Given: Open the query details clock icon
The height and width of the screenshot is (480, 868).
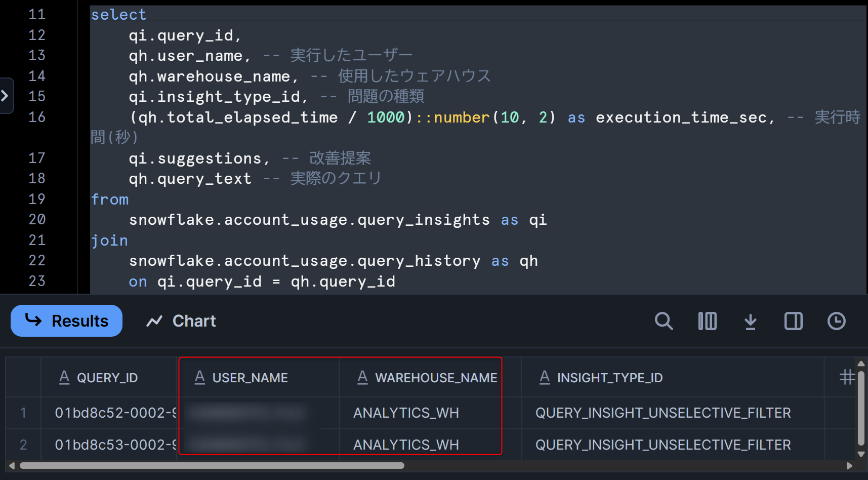Looking at the screenshot, I should [836, 321].
